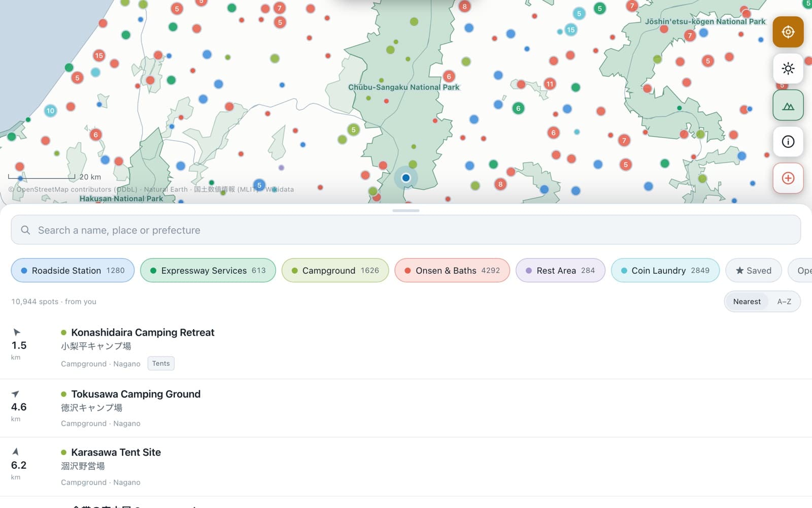Viewport: 812px width, 508px height.
Task: Click the Chūbu-Sangaku National Park label
Action: [403, 87]
